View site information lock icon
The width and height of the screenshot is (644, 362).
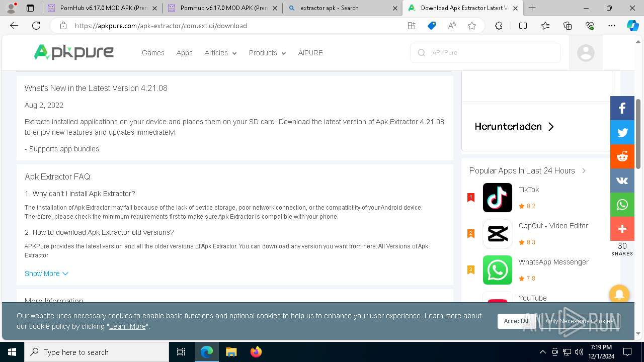pos(63,26)
